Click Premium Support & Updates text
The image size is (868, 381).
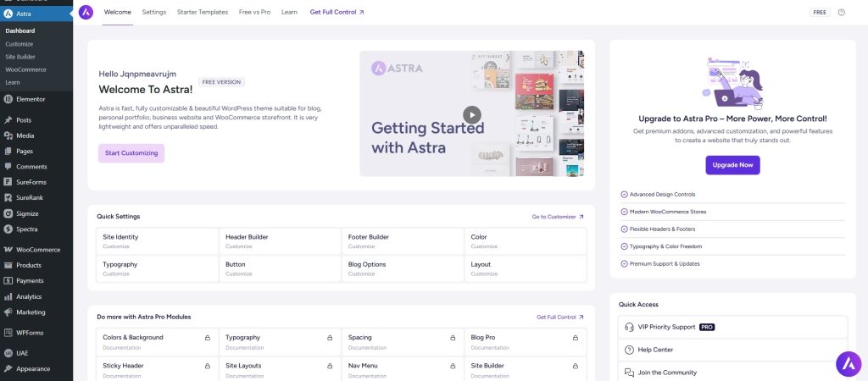665,264
